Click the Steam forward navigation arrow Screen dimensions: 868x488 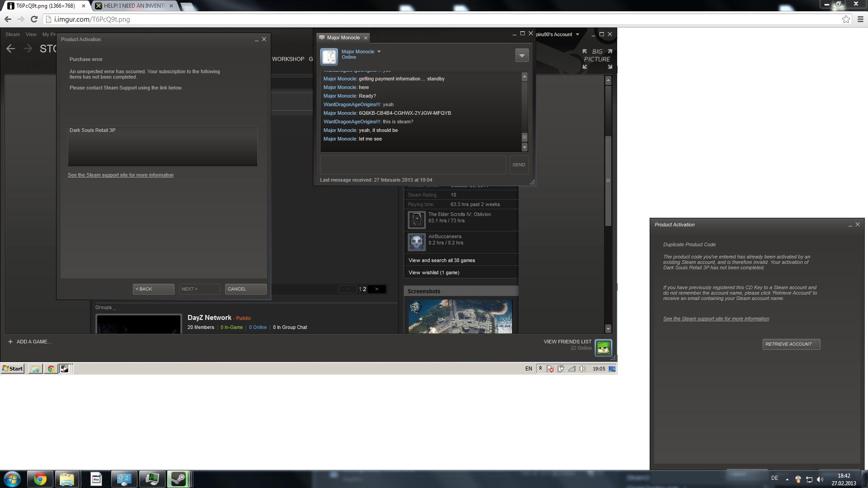[x=28, y=49]
